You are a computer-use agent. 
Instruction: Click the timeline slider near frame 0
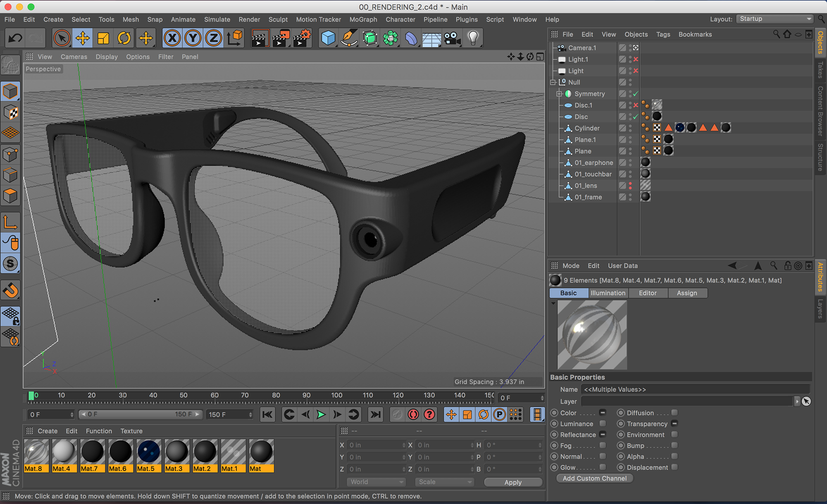point(32,395)
